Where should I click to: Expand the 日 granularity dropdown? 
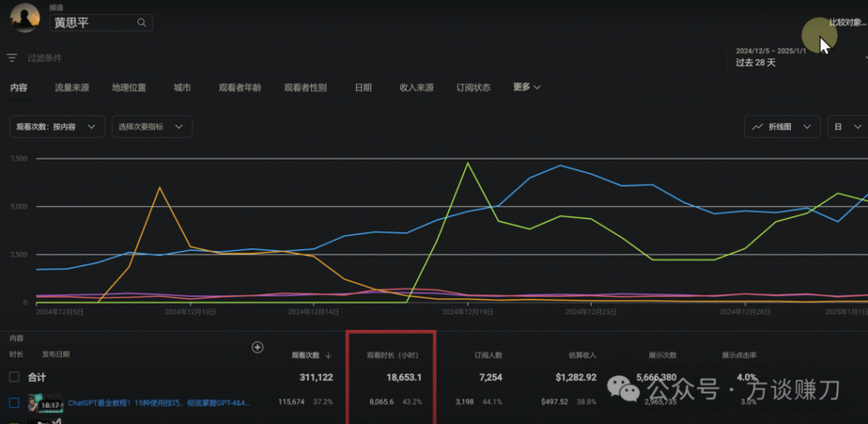tap(847, 126)
